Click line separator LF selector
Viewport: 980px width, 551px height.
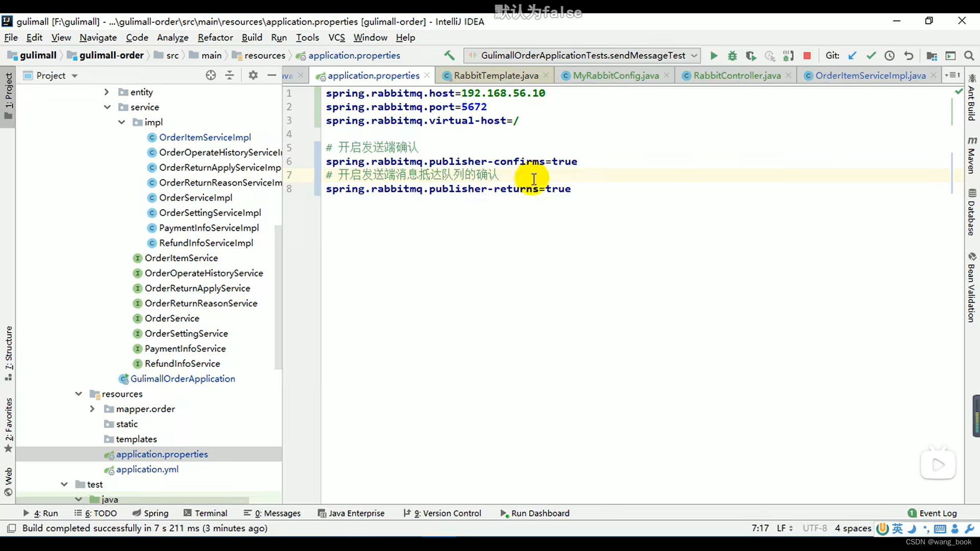point(785,528)
